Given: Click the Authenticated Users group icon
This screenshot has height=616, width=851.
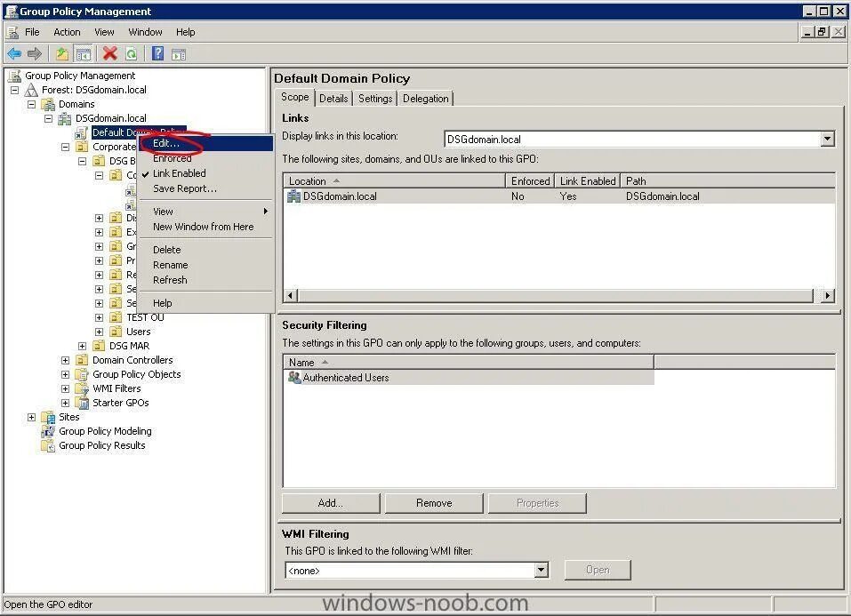Looking at the screenshot, I should click(x=294, y=378).
